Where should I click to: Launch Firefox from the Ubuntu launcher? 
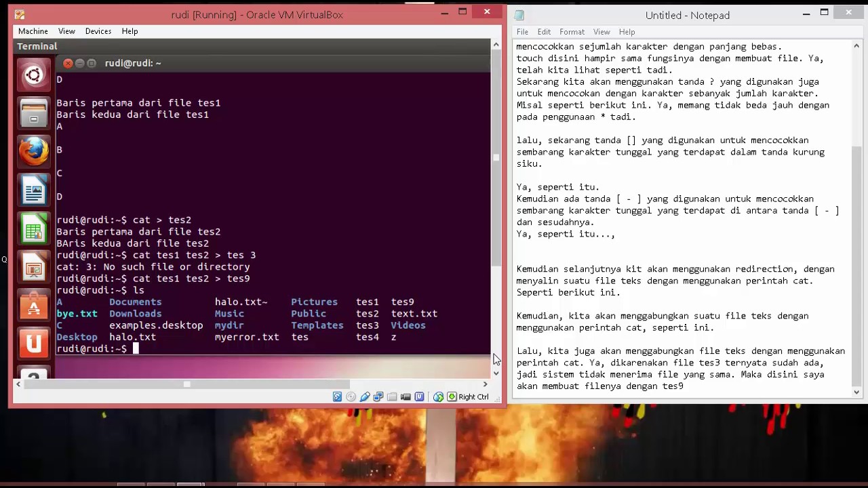pos(34,152)
